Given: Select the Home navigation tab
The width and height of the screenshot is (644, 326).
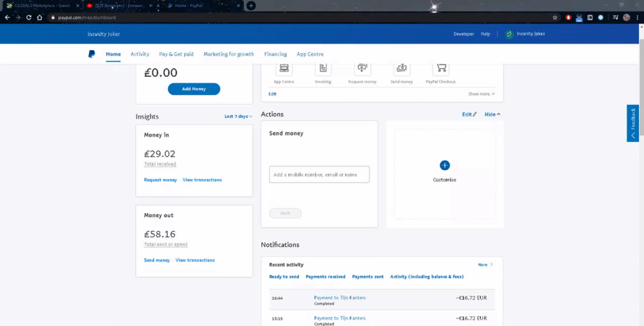Looking at the screenshot, I should point(113,54).
